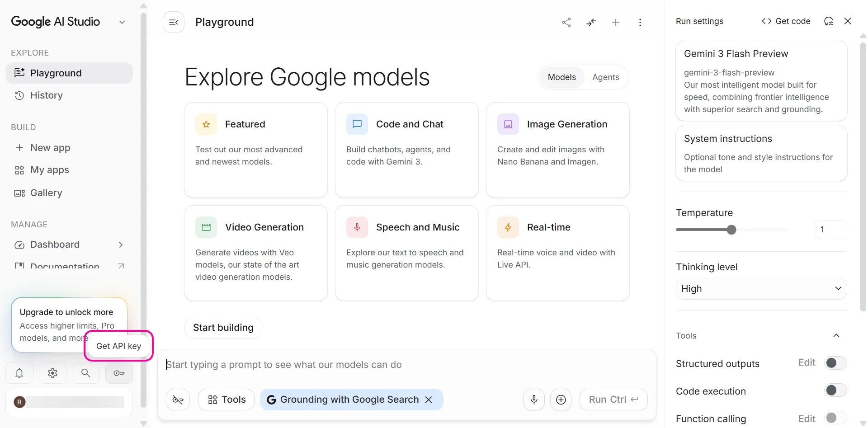Collapse the Tools section chevron
The image size is (868, 428).
coord(836,335)
